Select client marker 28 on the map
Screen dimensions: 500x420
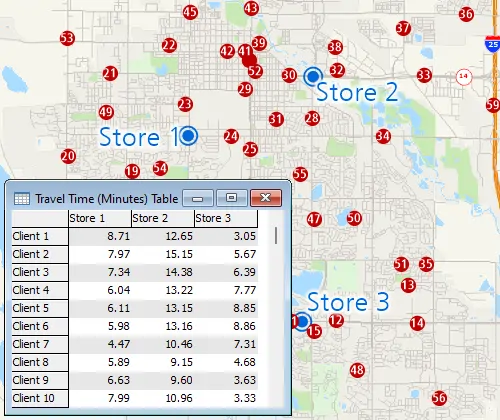point(312,118)
